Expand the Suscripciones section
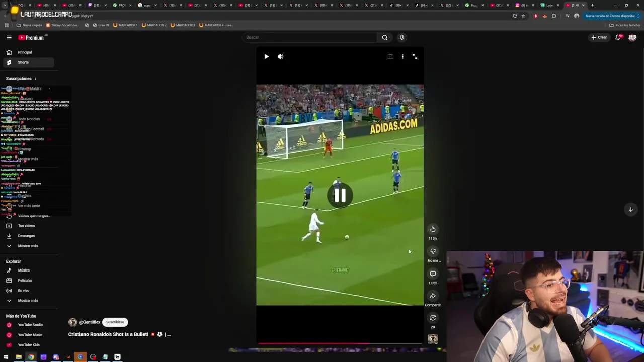644x362 pixels. pyautogui.click(x=21, y=79)
